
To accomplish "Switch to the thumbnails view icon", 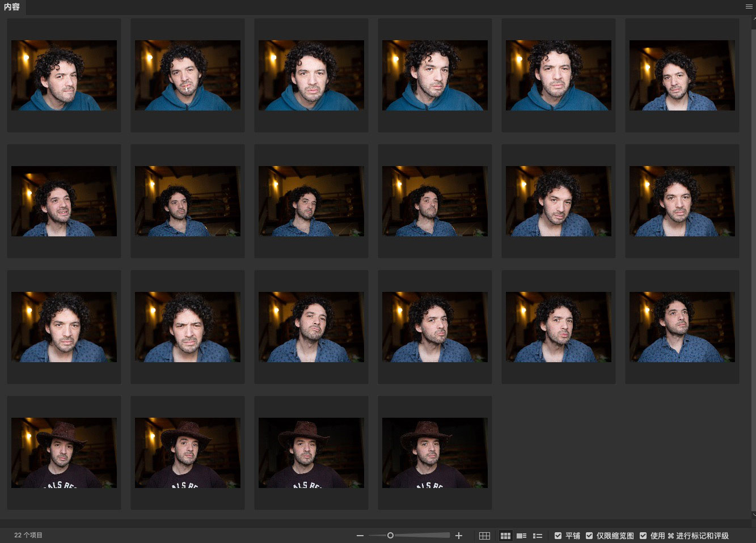I will 505,536.
